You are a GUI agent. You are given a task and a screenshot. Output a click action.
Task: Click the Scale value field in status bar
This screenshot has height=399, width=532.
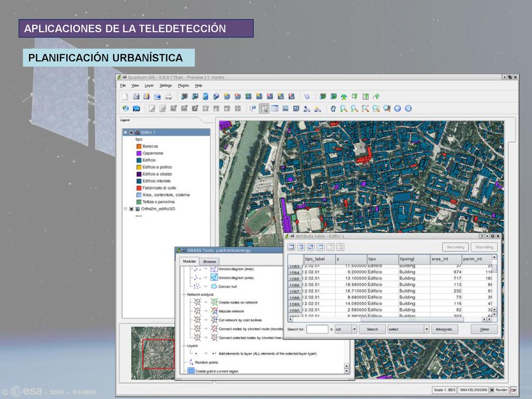coord(444,390)
